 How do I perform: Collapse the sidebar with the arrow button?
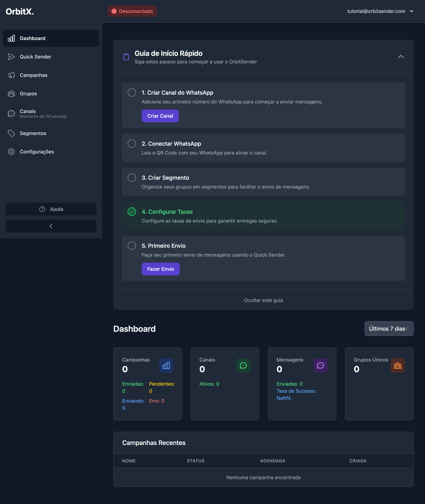[51, 226]
